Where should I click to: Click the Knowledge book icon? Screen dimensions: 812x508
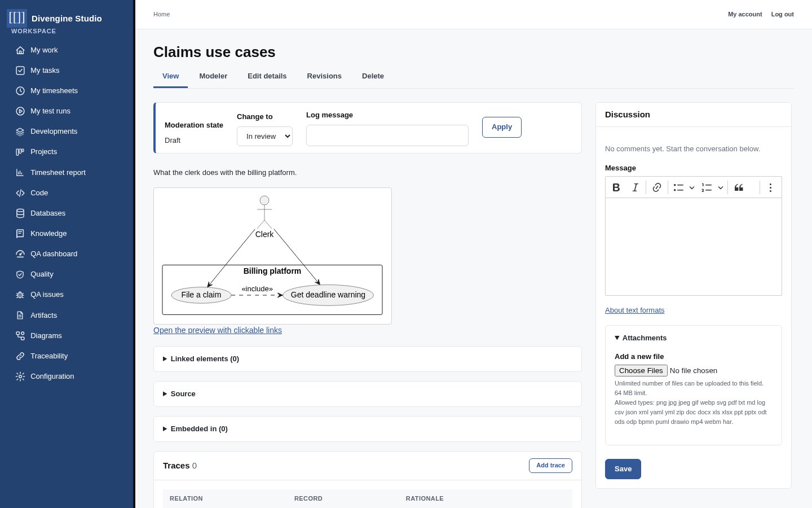click(20, 234)
